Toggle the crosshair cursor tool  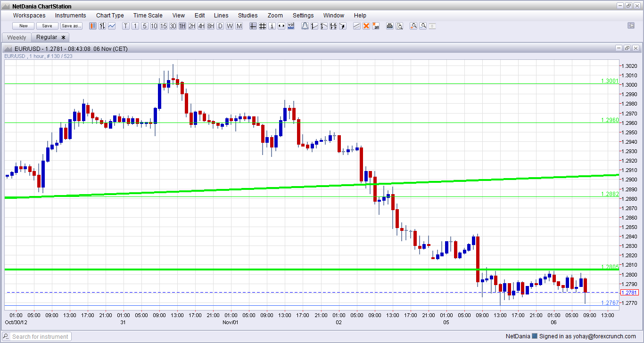pyautogui.click(x=253, y=26)
